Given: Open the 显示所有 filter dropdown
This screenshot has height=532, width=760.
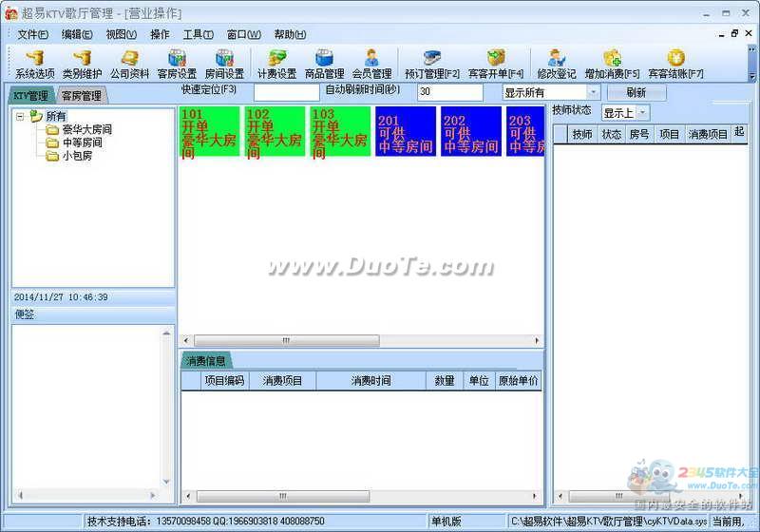Looking at the screenshot, I should click(x=593, y=93).
